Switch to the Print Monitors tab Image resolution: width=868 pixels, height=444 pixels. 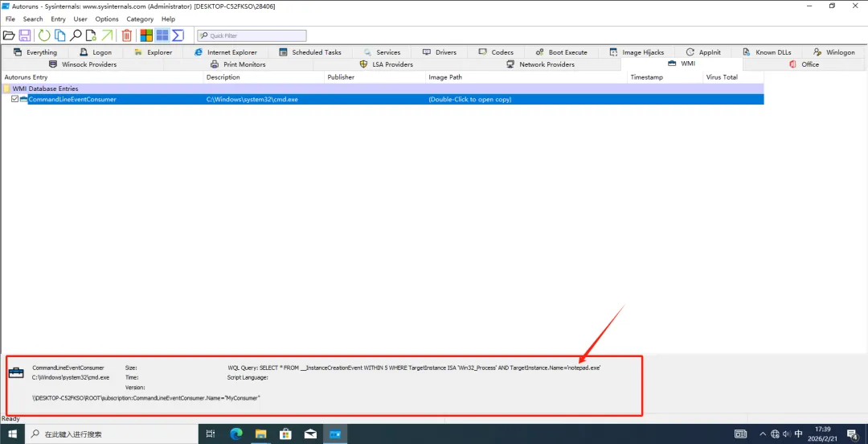tap(238, 64)
